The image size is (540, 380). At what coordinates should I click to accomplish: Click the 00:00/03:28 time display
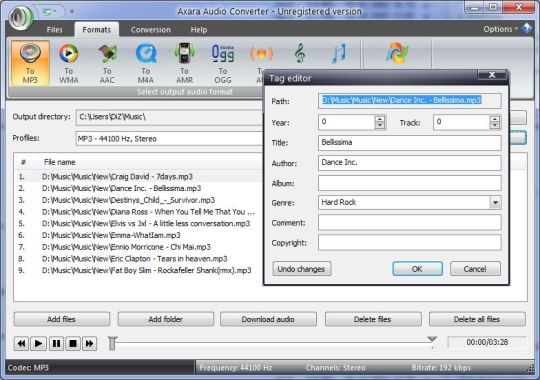pyautogui.click(x=487, y=342)
